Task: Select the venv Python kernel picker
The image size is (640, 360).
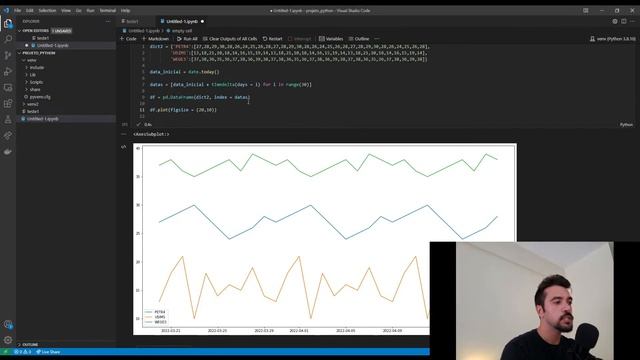Action: 613,39
